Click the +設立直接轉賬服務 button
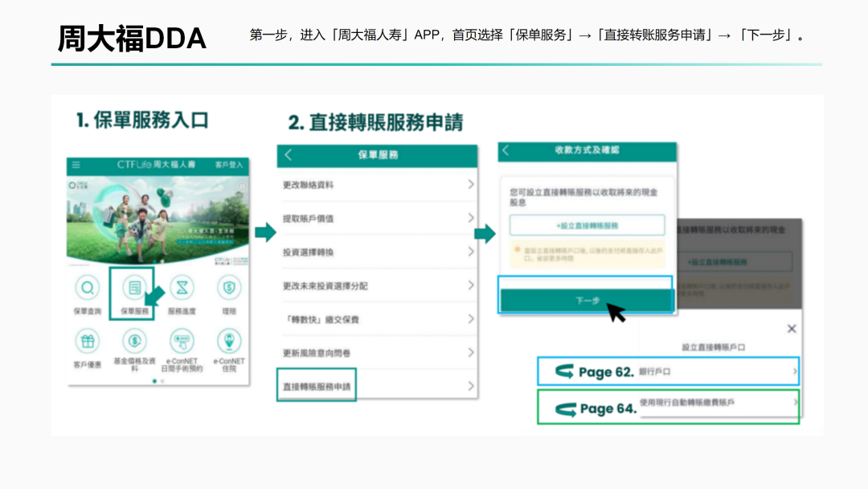Image resolution: width=868 pixels, height=489 pixels. tap(588, 225)
